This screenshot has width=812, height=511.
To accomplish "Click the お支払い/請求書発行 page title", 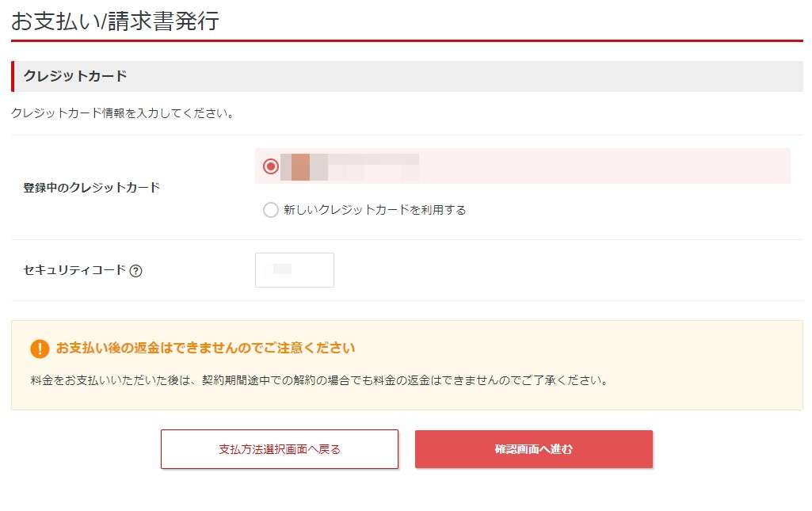I will pos(115,21).
